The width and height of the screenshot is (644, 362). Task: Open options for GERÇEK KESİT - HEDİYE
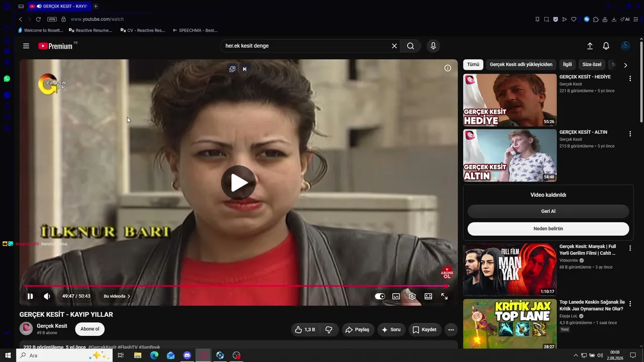coord(630,78)
